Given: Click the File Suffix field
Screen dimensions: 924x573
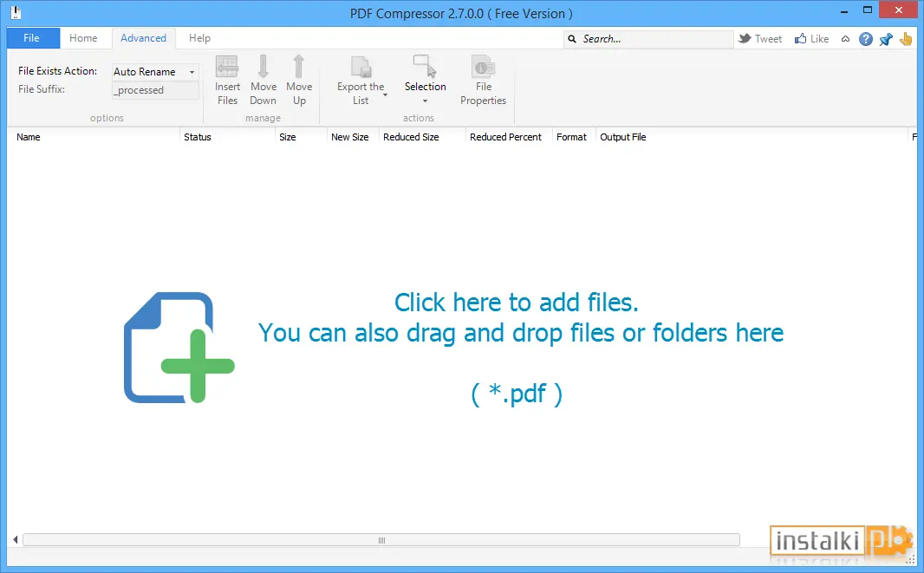Looking at the screenshot, I should click(155, 90).
